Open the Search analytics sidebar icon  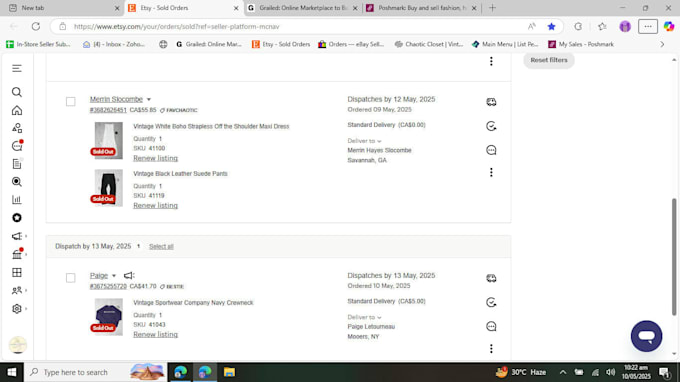[x=16, y=182]
